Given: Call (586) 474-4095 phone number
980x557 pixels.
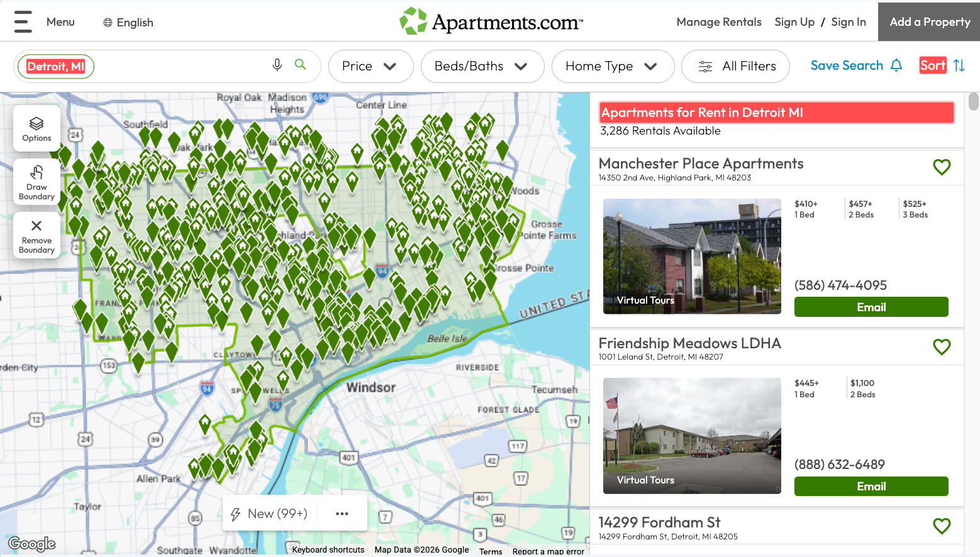Looking at the screenshot, I should (840, 285).
